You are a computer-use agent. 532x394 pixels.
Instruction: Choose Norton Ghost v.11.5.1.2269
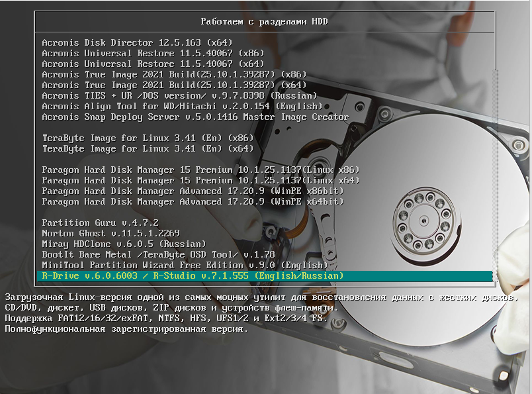[110, 233]
